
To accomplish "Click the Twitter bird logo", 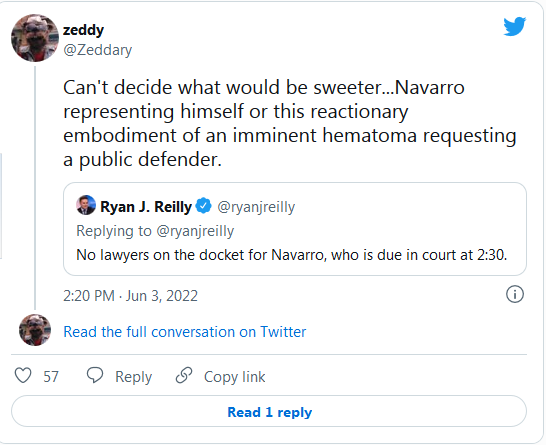I will [x=514, y=26].
